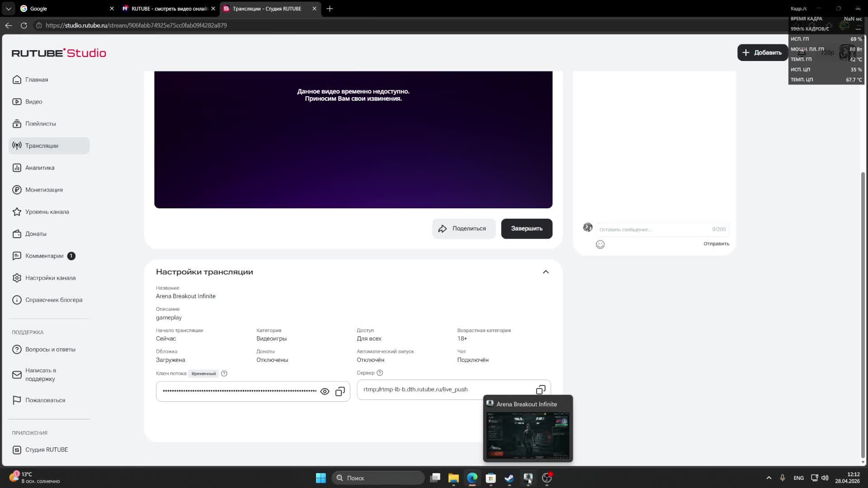Open Аналитика in sidebar
The width and height of the screenshot is (868, 488).
pos(40,168)
